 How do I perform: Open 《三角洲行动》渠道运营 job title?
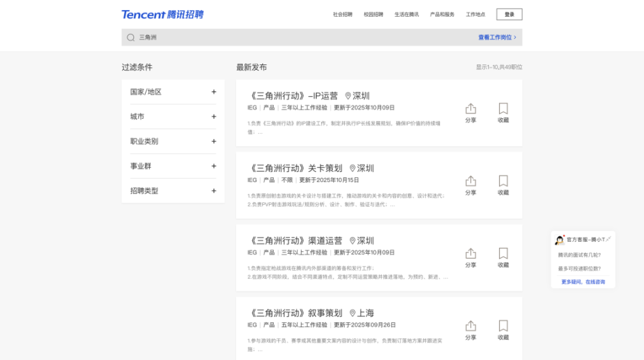pyautogui.click(x=295, y=240)
